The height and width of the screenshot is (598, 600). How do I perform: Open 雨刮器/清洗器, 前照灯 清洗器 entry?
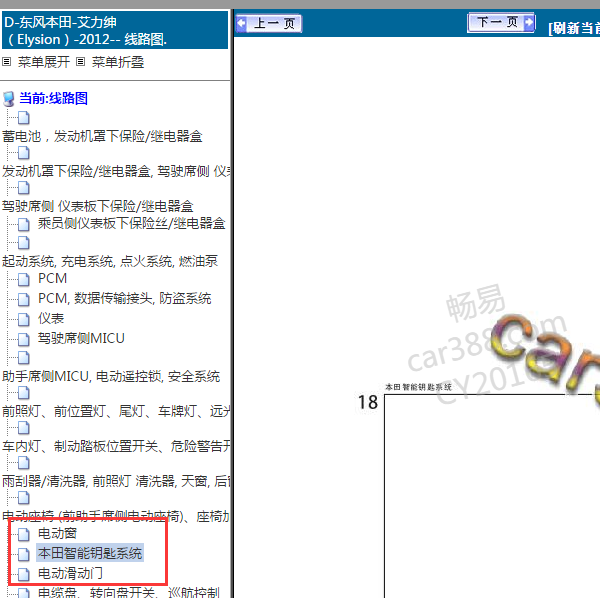(116, 481)
